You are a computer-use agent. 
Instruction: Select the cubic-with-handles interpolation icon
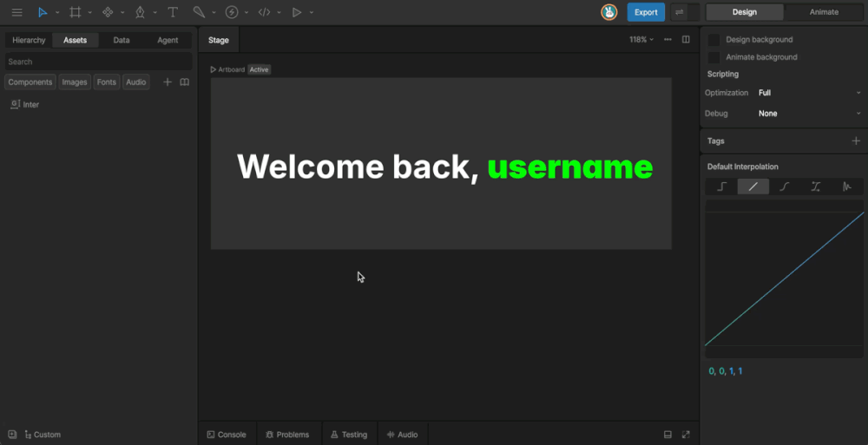click(x=815, y=187)
